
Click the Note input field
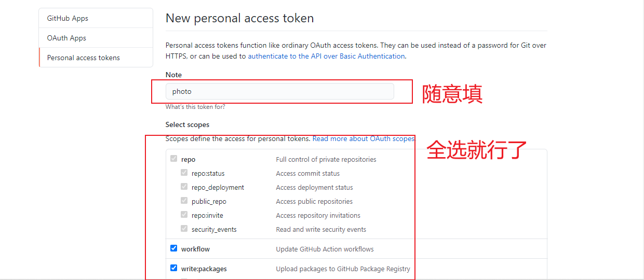click(x=279, y=91)
